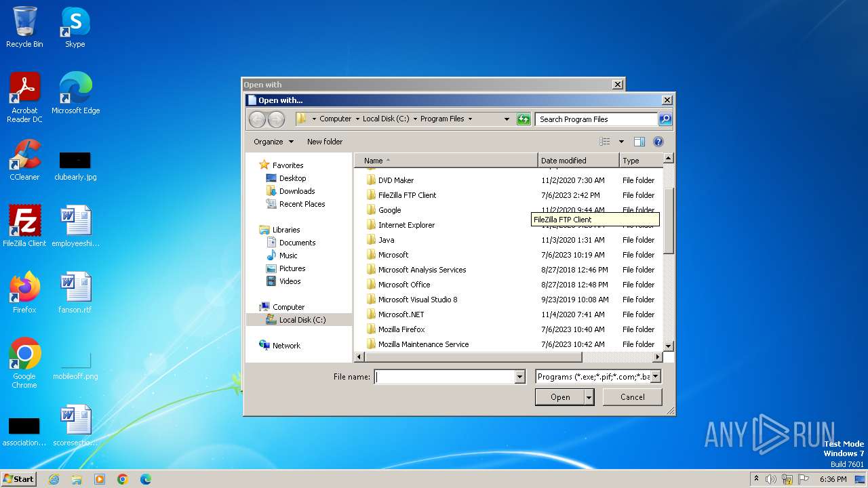Open Recycle Bin desktop icon
Screen dimensions: 868x488
24,27
